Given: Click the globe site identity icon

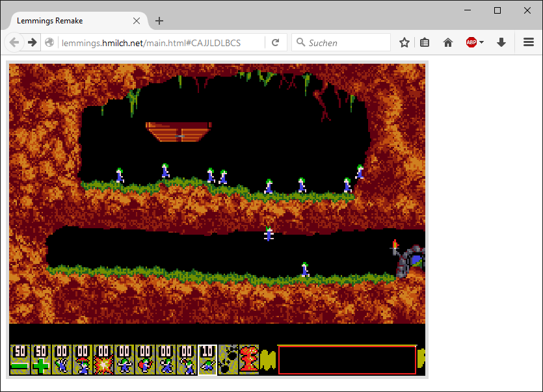Looking at the screenshot, I should coord(49,43).
